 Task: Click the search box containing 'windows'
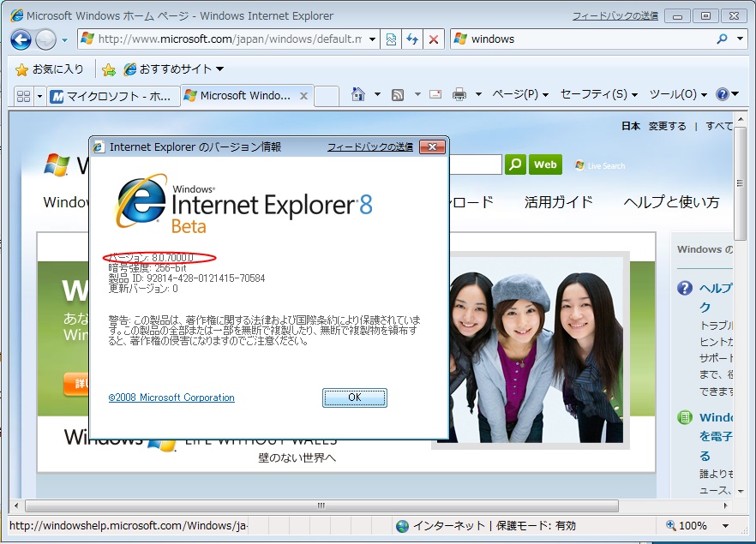583,39
